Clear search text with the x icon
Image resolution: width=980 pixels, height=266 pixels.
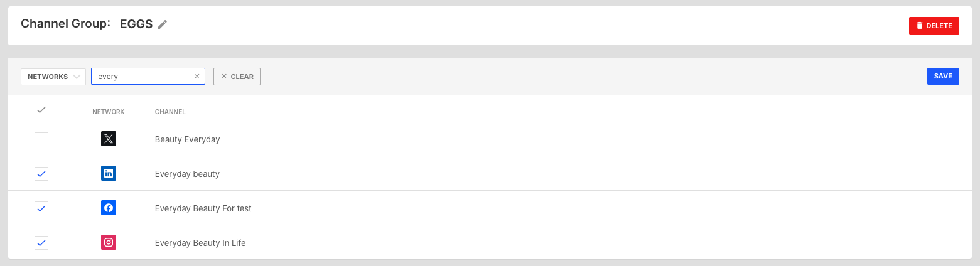point(197,77)
